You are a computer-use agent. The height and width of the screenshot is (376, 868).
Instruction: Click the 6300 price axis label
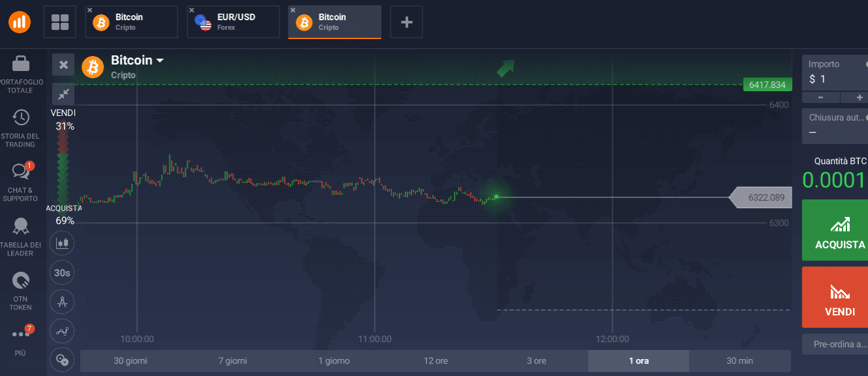coord(779,223)
